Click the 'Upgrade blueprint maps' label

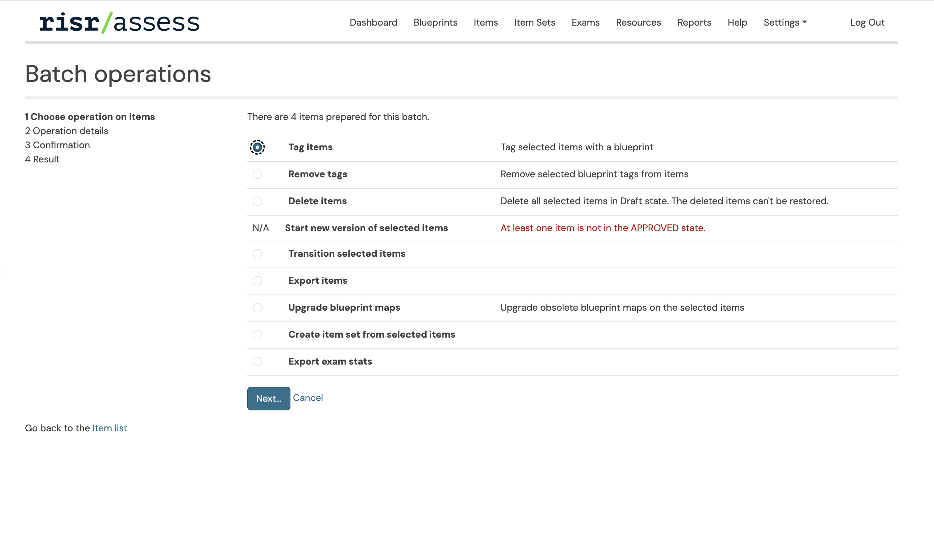[x=344, y=308]
